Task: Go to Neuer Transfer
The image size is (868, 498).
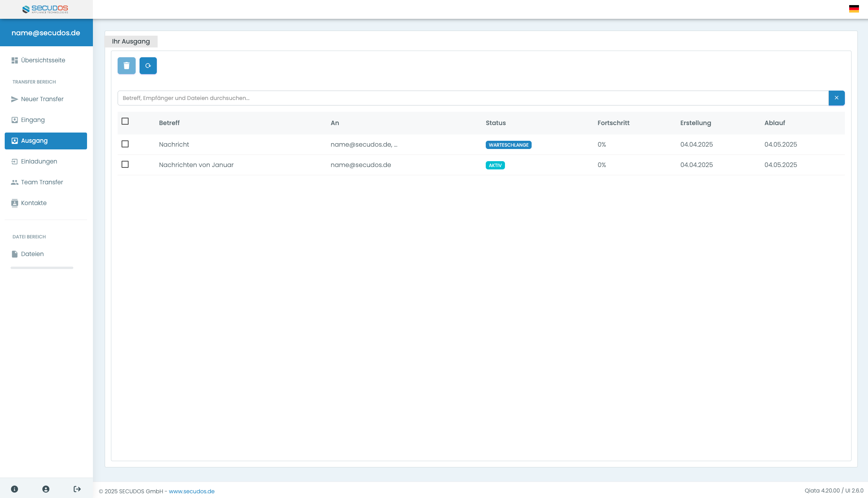Action: point(42,99)
